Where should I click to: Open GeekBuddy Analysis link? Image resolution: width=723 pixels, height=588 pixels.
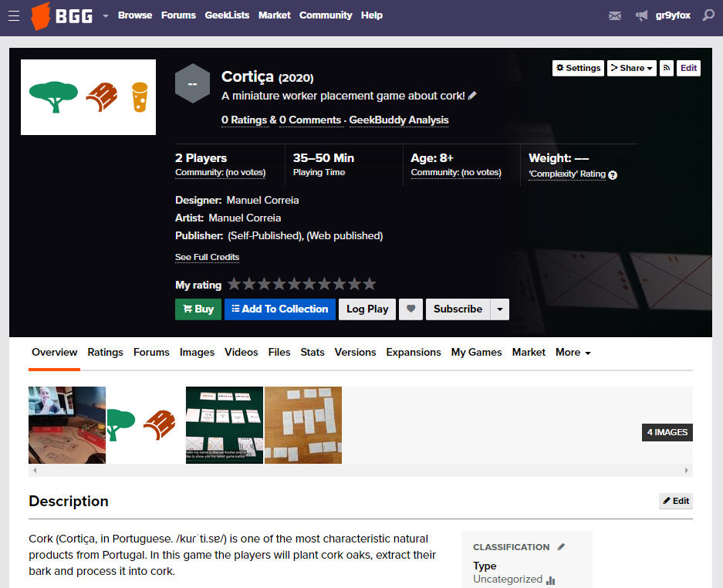(399, 120)
